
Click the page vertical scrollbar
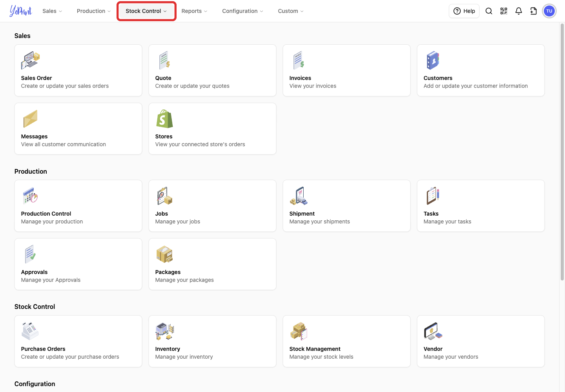(x=562, y=152)
